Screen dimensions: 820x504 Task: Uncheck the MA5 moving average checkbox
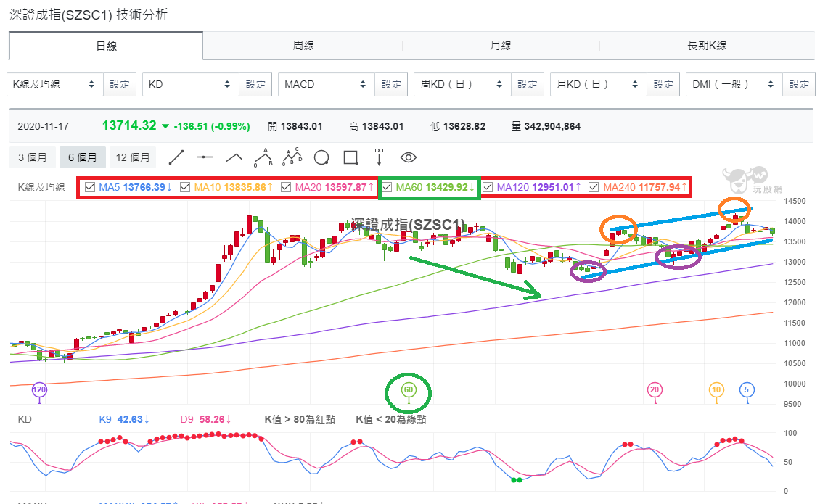tap(90, 187)
